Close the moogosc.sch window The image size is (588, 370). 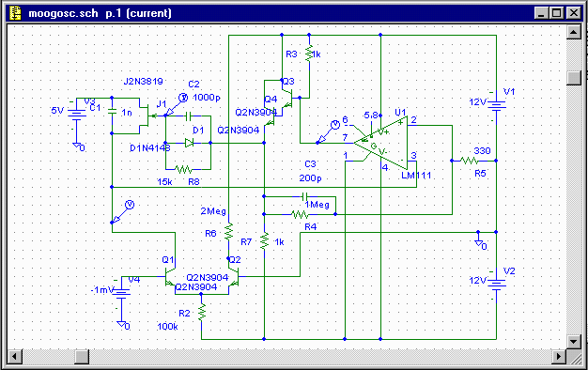(574, 13)
